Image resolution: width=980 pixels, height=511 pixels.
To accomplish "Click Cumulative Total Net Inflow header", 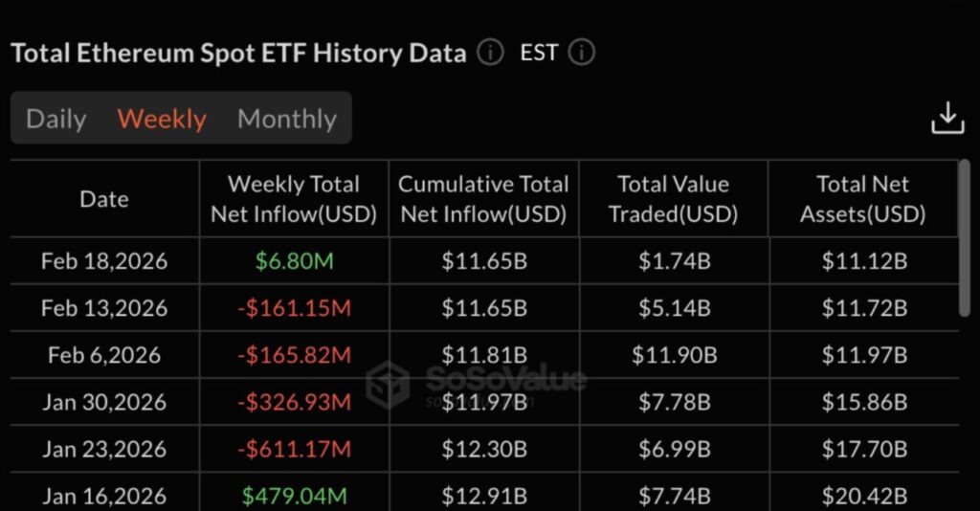I will pyautogui.click(x=483, y=199).
